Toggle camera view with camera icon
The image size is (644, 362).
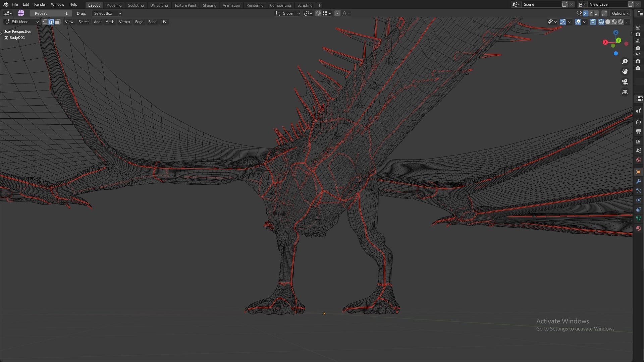[x=625, y=82]
